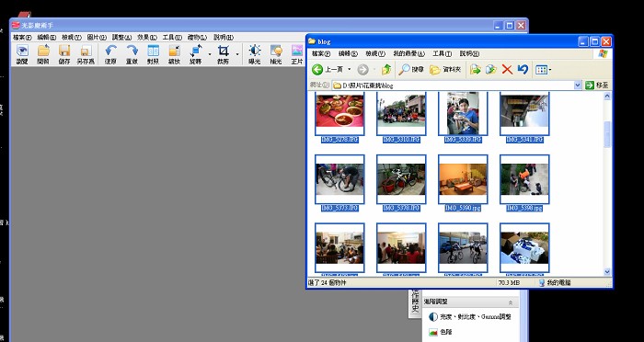The height and width of the screenshot is (342, 644).
Task: Click 亮度、對比度、Gamma調整 in the side panel
Action: click(469, 317)
